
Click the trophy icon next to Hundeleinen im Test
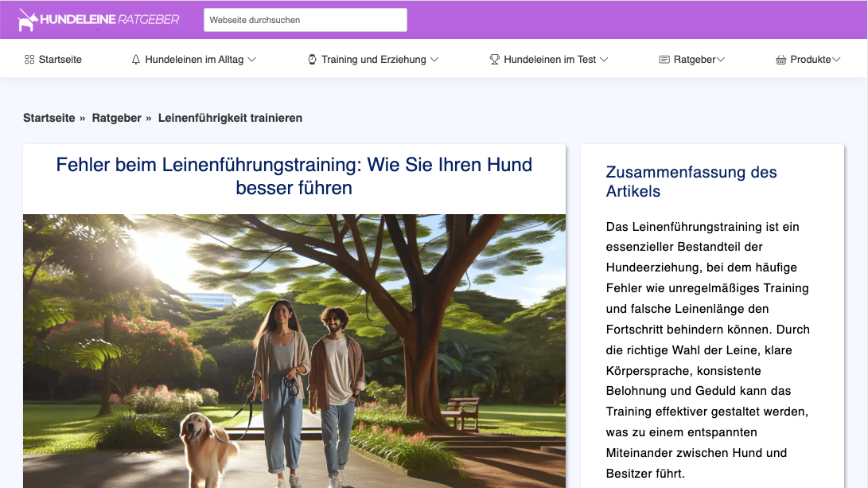[494, 58]
